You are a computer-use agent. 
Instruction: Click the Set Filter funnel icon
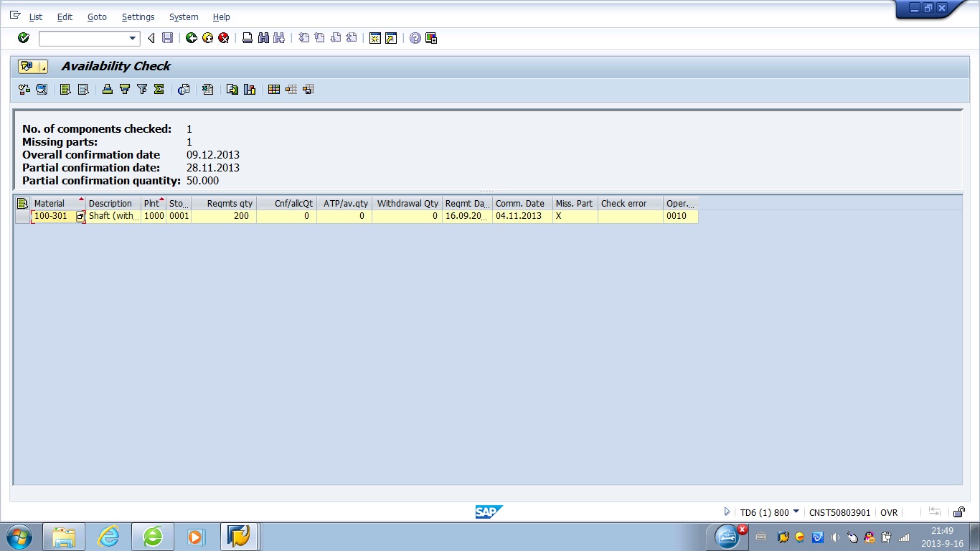pos(142,90)
